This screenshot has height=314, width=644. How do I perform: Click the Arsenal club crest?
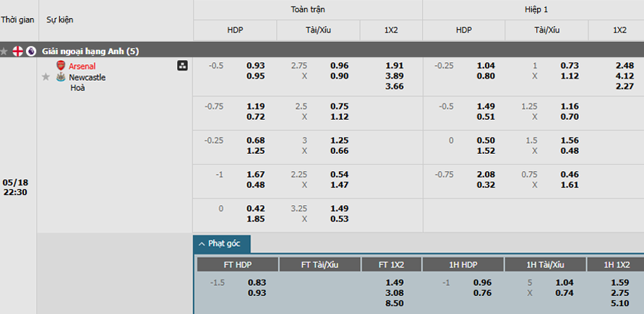click(x=61, y=66)
